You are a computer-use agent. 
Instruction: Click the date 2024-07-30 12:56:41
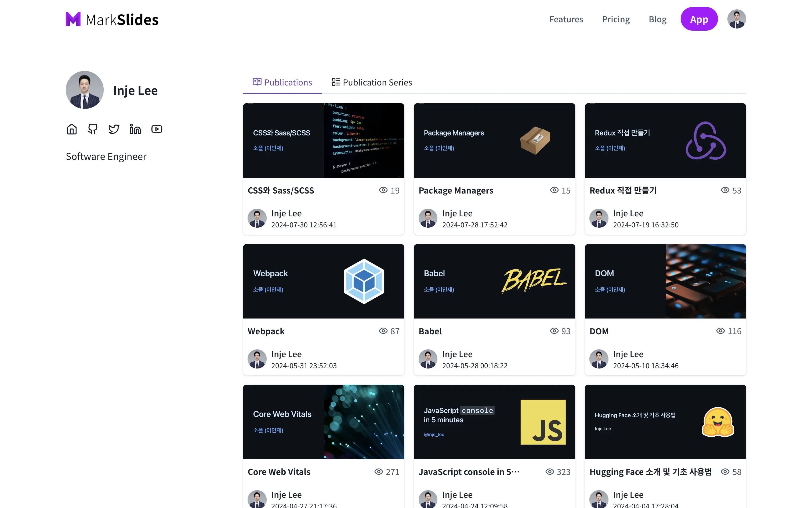click(304, 225)
